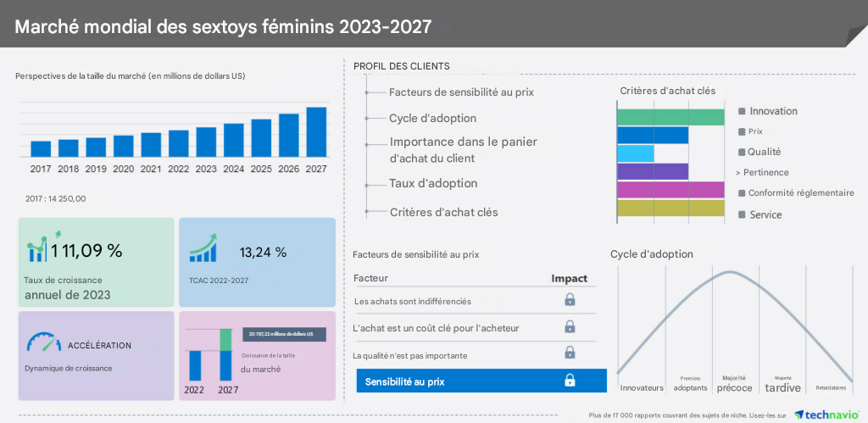Click the lock icon on 'Sensibilité au prix' row

click(570, 381)
